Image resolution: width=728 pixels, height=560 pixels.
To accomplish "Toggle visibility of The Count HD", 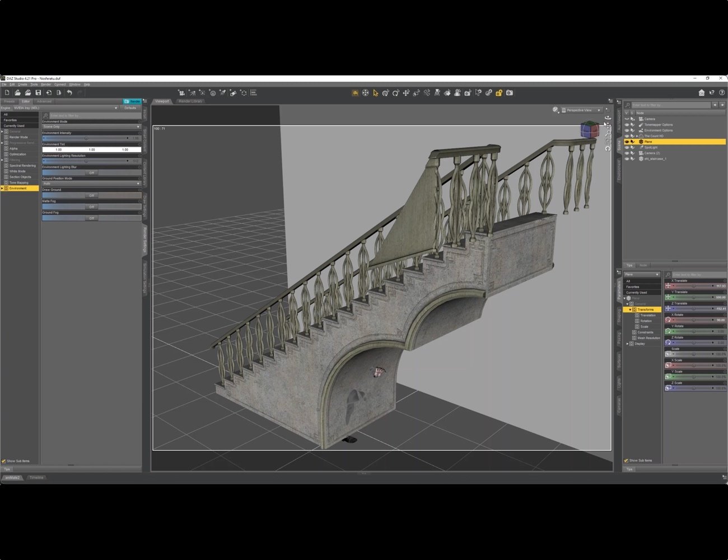I will click(x=627, y=136).
